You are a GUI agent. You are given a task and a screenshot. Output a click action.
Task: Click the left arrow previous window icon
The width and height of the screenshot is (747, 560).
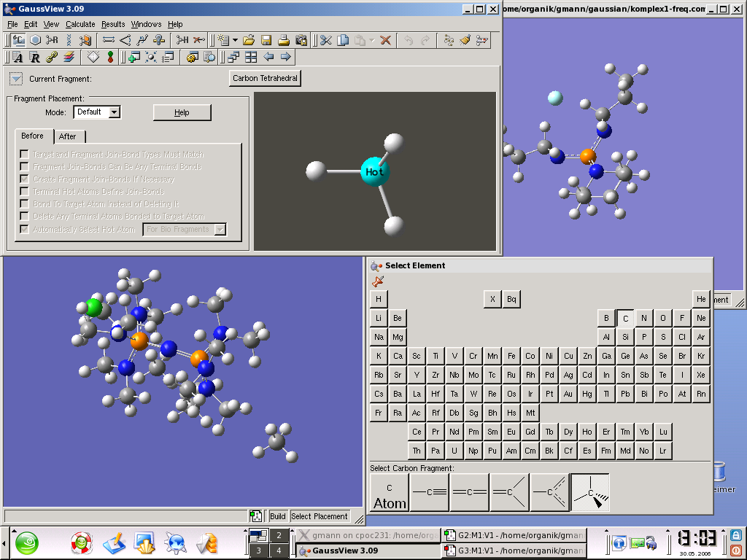[268, 57]
